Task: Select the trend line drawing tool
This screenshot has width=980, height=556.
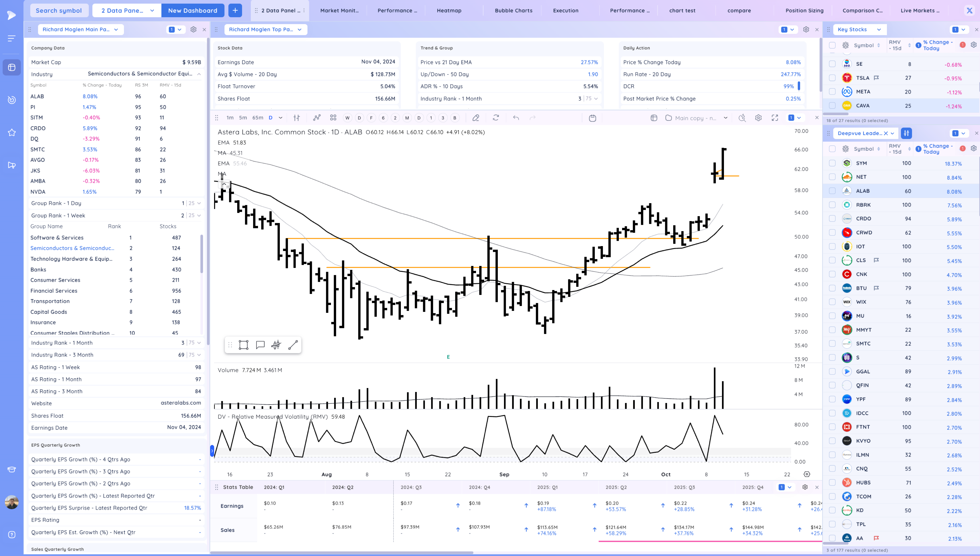Action: click(293, 345)
